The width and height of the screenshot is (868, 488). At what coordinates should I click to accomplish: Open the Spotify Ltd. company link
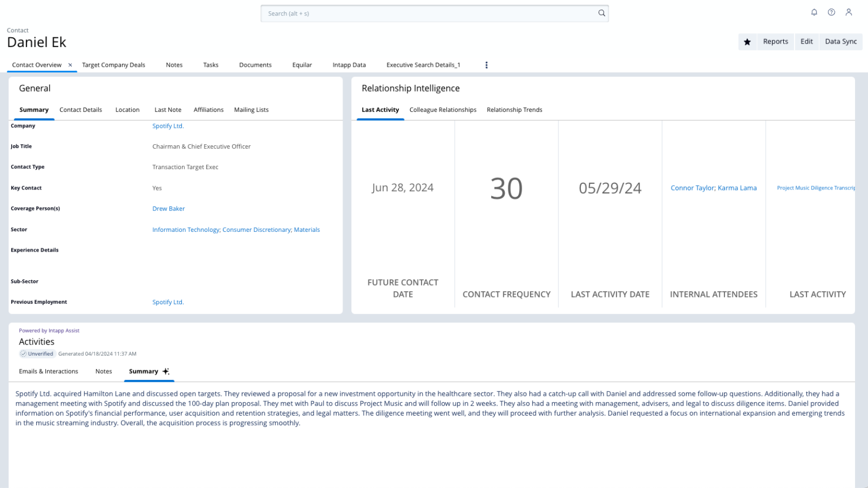pyautogui.click(x=168, y=126)
